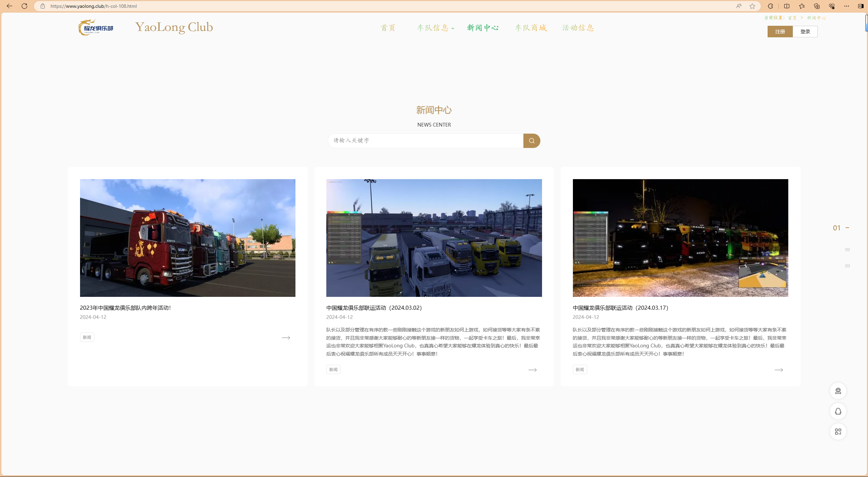The width and height of the screenshot is (868, 477).
Task: Click the keyword search input field
Action: (x=425, y=140)
